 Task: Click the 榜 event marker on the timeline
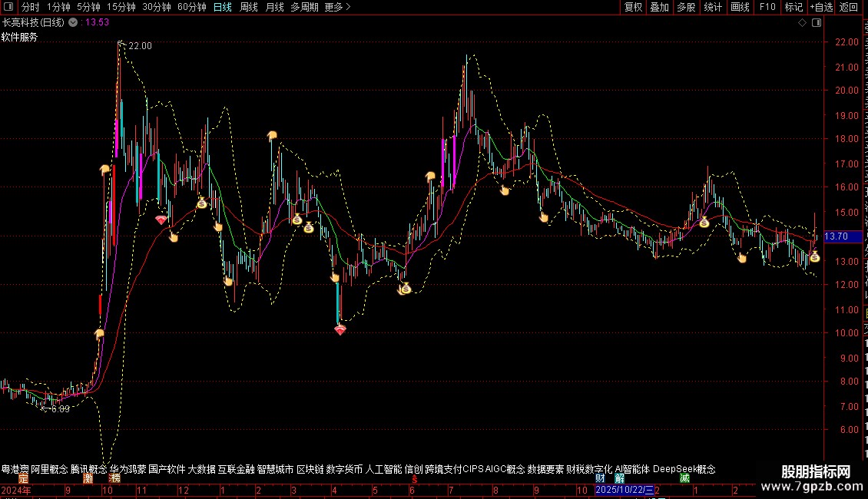[114, 478]
